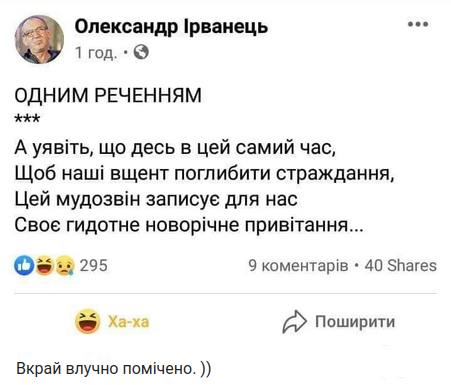451x385 pixels.
Task: Click the caption 'Вкрай влучно помічено'
Action: tap(105, 369)
